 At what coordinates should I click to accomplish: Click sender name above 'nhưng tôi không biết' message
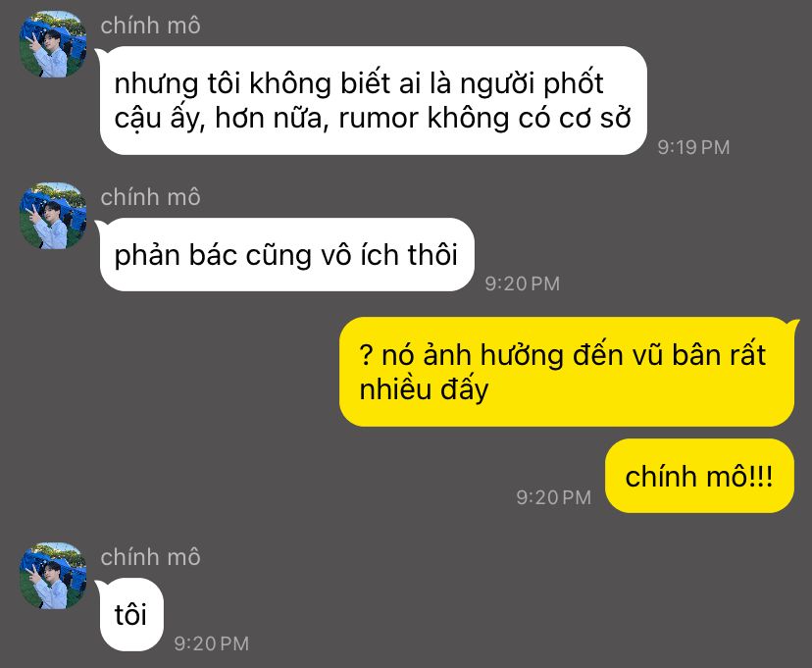click(150, 26)
